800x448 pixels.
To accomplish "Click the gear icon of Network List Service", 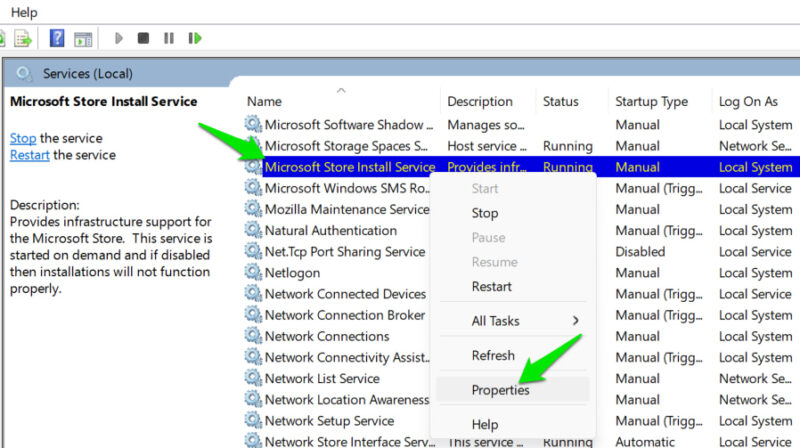I will (253, 378).
